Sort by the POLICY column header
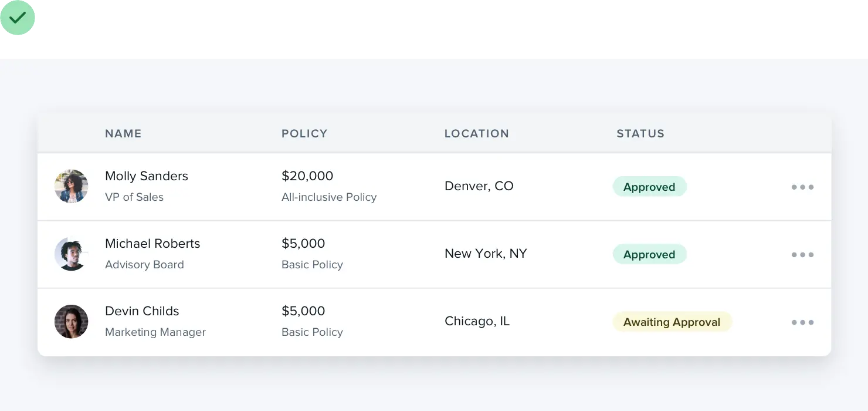868x411 pixels. point(304,133)
